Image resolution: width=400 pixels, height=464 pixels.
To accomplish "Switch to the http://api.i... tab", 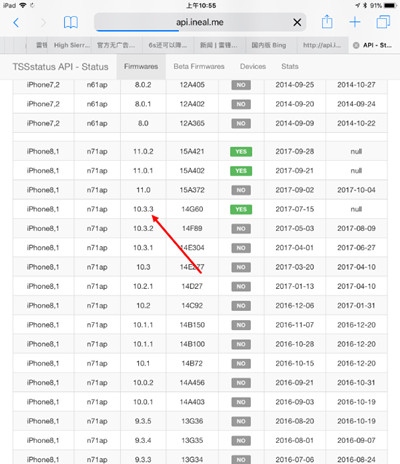I will (x=322, y=45).
